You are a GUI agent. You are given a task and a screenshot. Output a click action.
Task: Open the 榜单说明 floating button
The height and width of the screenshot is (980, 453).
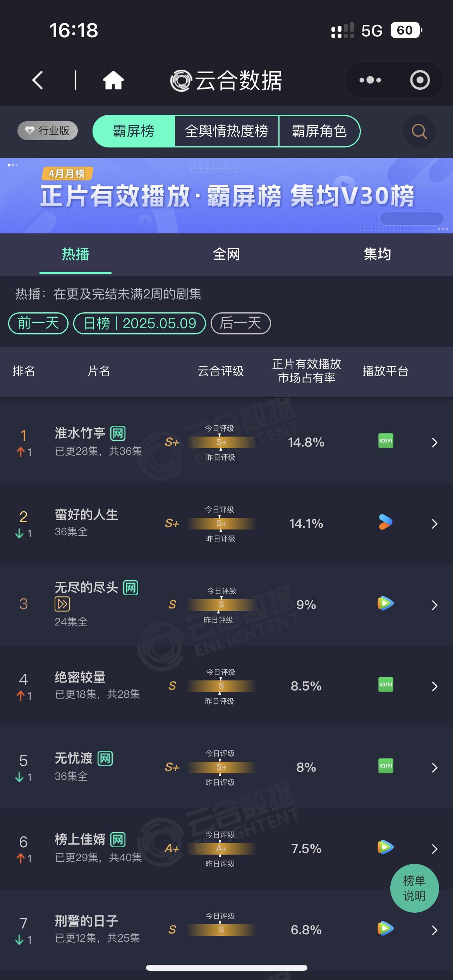click(414, 888)
